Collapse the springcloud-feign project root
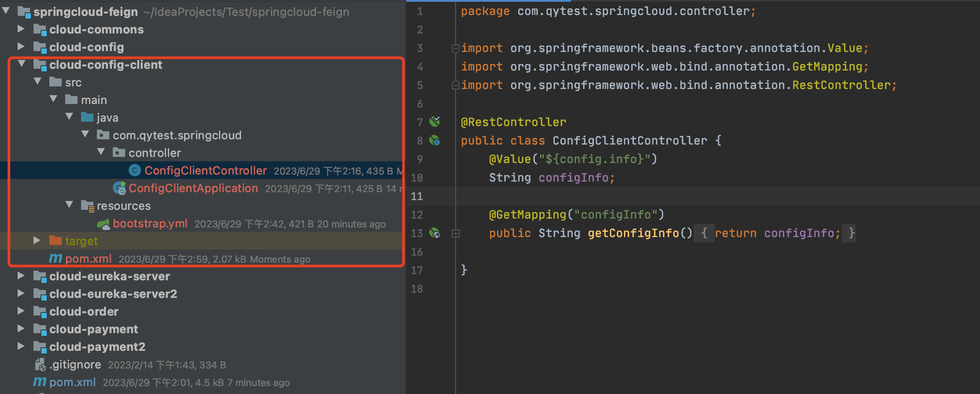Screen dimensions: 980x394 (6, 11)
